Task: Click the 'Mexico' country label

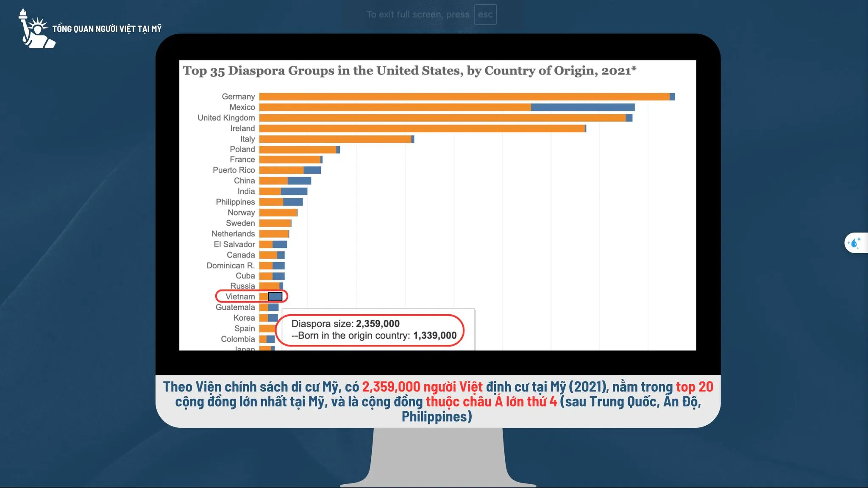Action: point(242,107)
